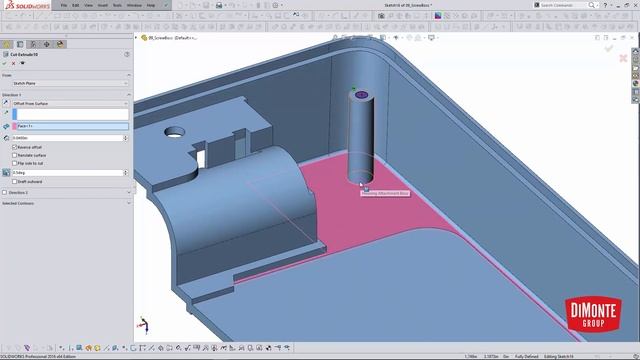This screenshot has height=360, width=640.
Task: Open the Offset From Surface end condition dropdown
Action: (x=70, y=104)
